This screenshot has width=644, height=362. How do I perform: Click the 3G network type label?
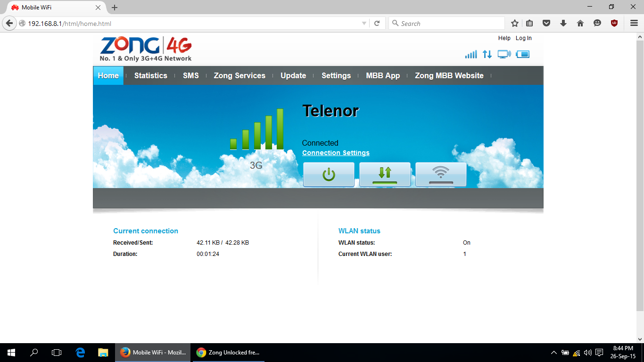pos(256,165)
